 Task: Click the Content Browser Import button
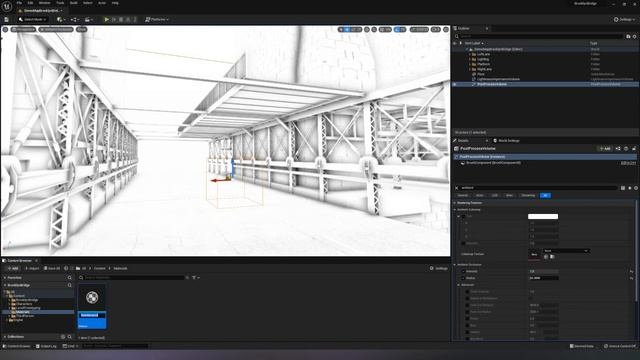pos(32,268)
